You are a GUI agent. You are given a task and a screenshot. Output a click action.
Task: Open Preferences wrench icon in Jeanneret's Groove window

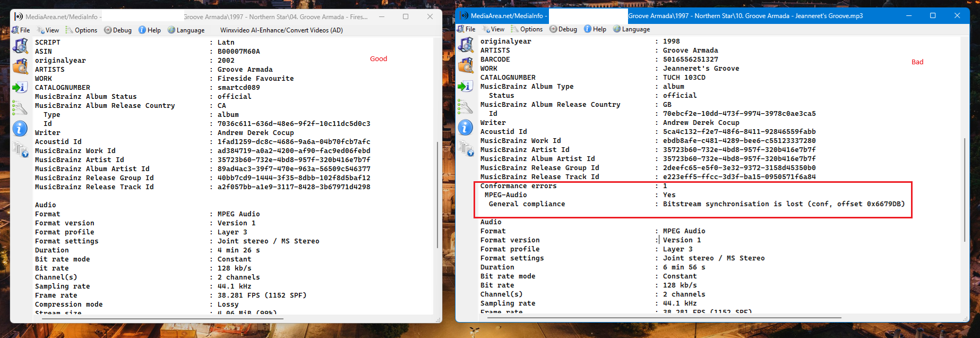tap(466, 107)
